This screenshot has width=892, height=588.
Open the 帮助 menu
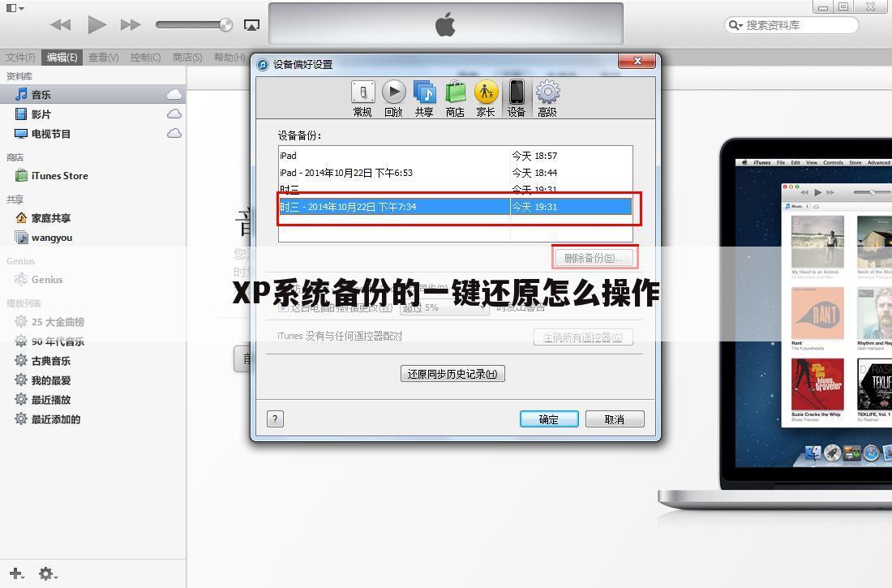[x=229, y=57]
